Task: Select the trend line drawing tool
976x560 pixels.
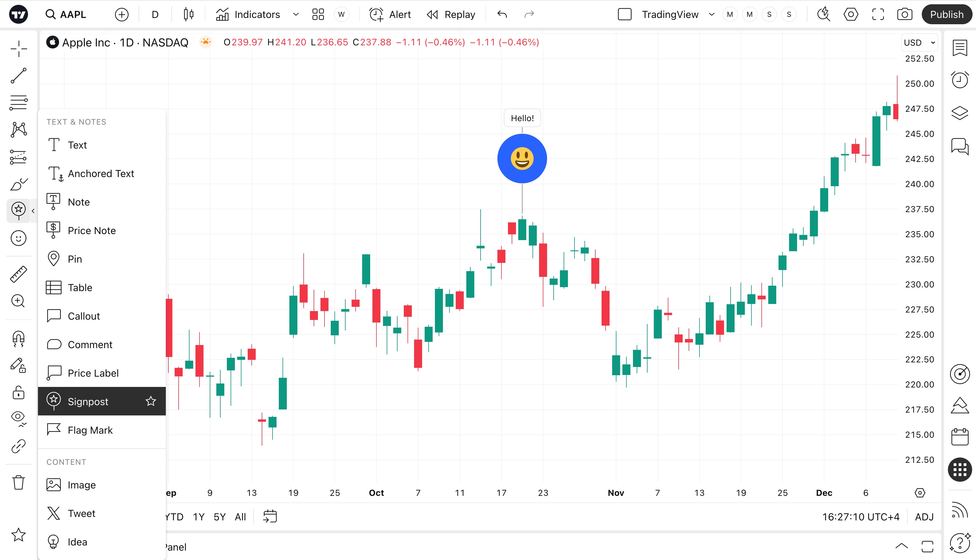Action: point(19,76)
